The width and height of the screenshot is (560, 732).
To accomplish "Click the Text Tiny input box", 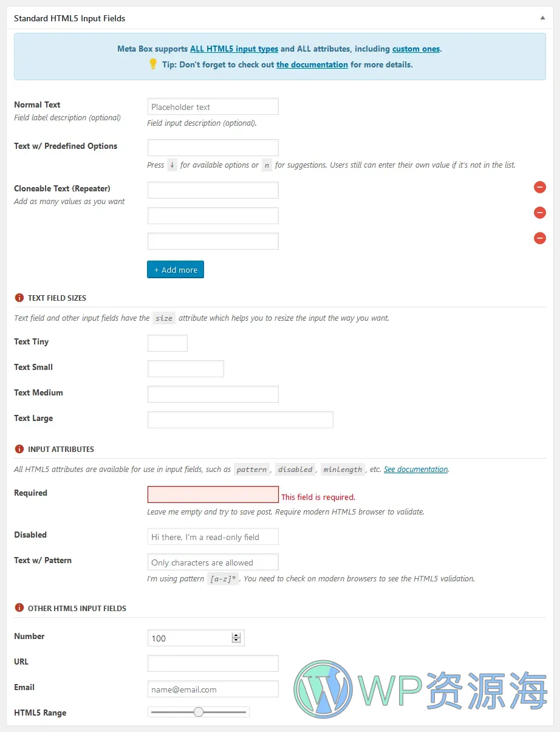I will [x=167, y=343].
